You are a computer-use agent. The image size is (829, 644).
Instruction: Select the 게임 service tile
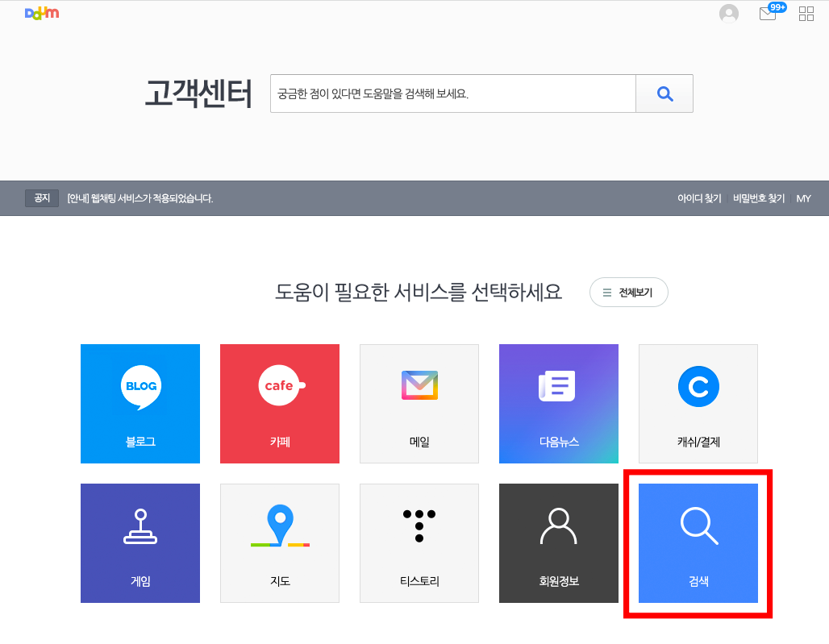(140, 543)
